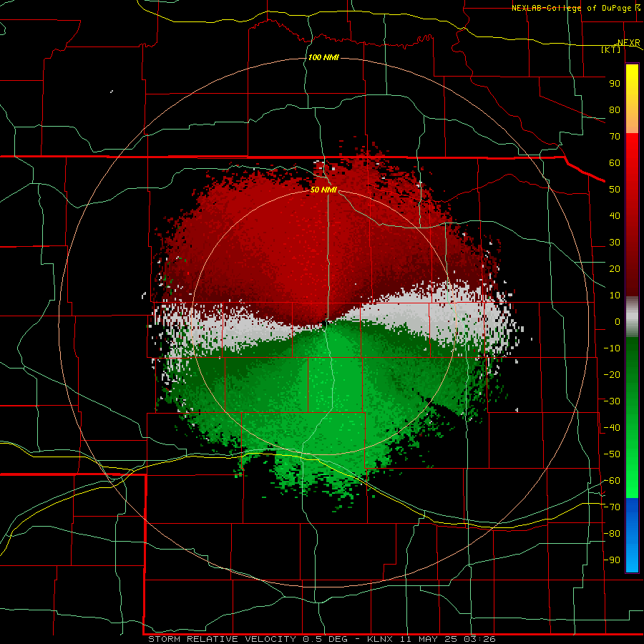Click the 0 value on the velocity scale
Screen dimensions: 644x644
point(618,322)
